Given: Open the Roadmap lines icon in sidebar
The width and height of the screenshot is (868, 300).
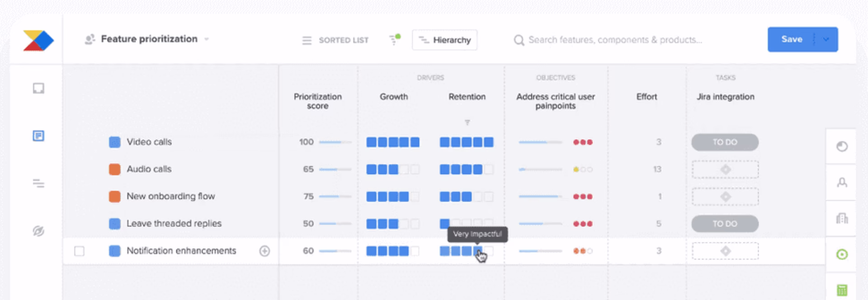Looking at the screenshot, I should point(38,183).
